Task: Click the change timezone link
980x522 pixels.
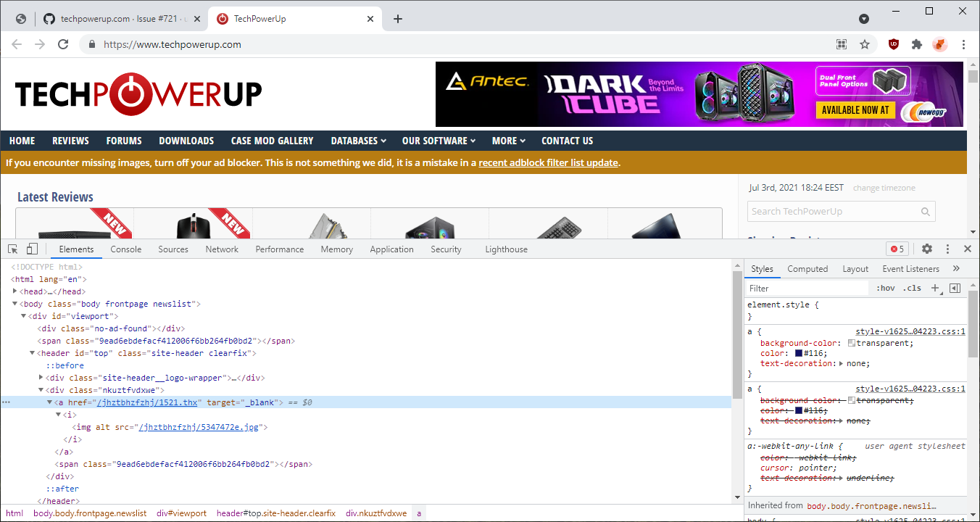Action: tap(884, 187)
